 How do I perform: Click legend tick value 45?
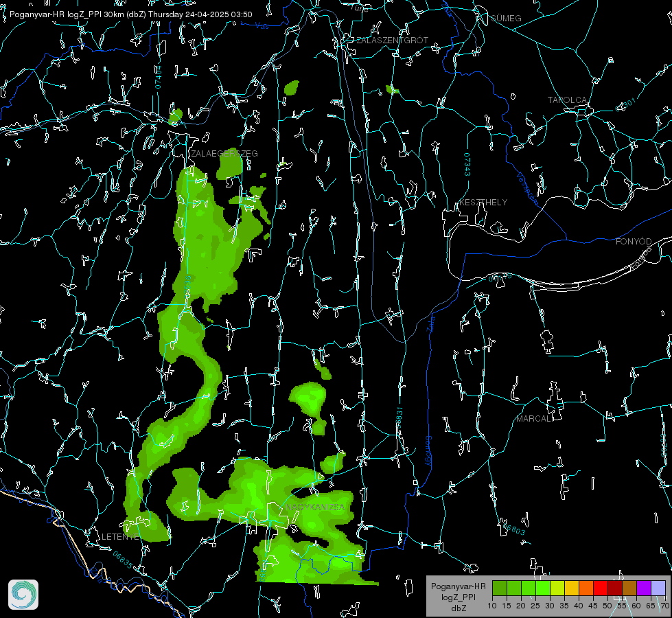pyautogui.click(x=593, y=606)
